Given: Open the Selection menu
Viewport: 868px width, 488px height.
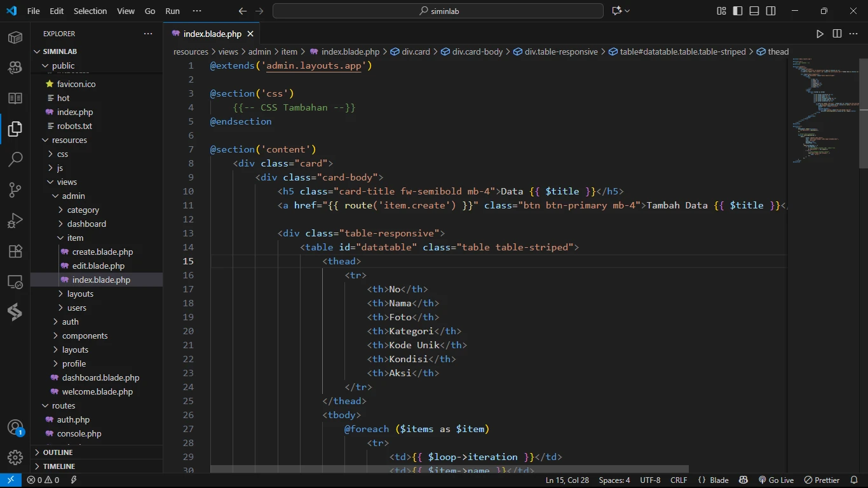Looking at the screenshot, I should (90, 11).
